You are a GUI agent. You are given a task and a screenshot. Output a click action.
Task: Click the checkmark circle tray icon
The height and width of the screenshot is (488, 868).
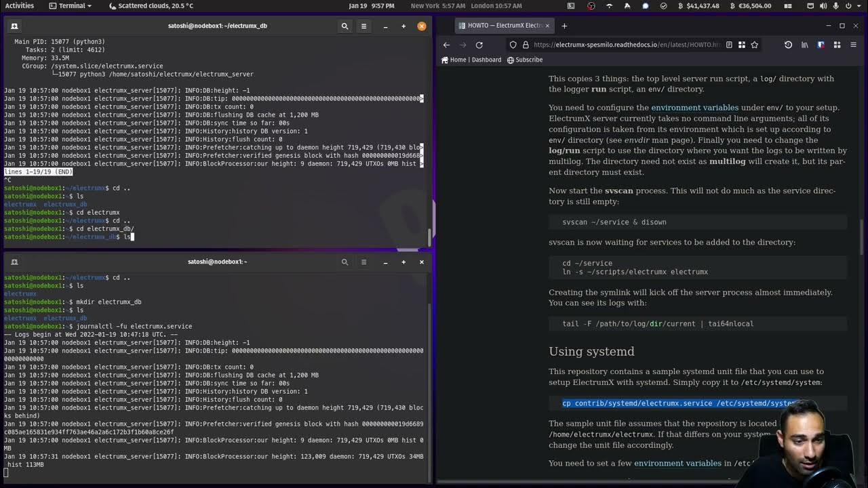[x=663, y=5]
